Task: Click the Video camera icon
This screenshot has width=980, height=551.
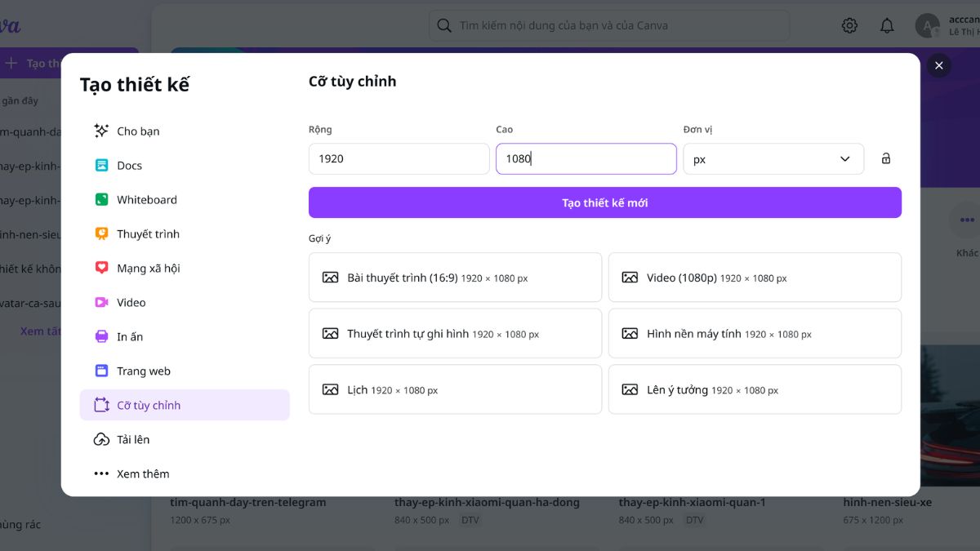Action: (x=101, y=302)
